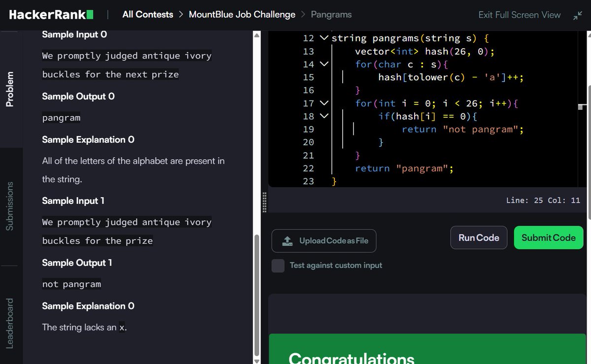Click 'The string lacks an x.' text
Viewport: 591px width, 364px height.
[x=84, y=328]
